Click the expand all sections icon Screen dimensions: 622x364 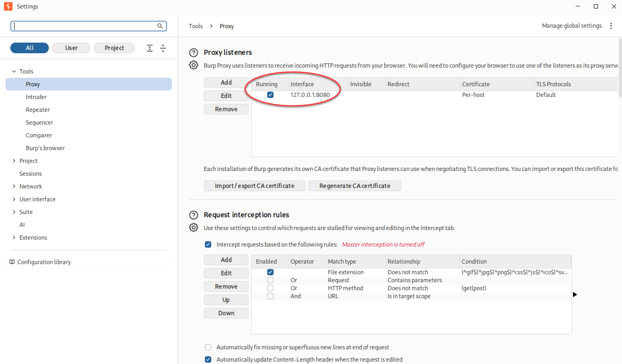(150, 48)
